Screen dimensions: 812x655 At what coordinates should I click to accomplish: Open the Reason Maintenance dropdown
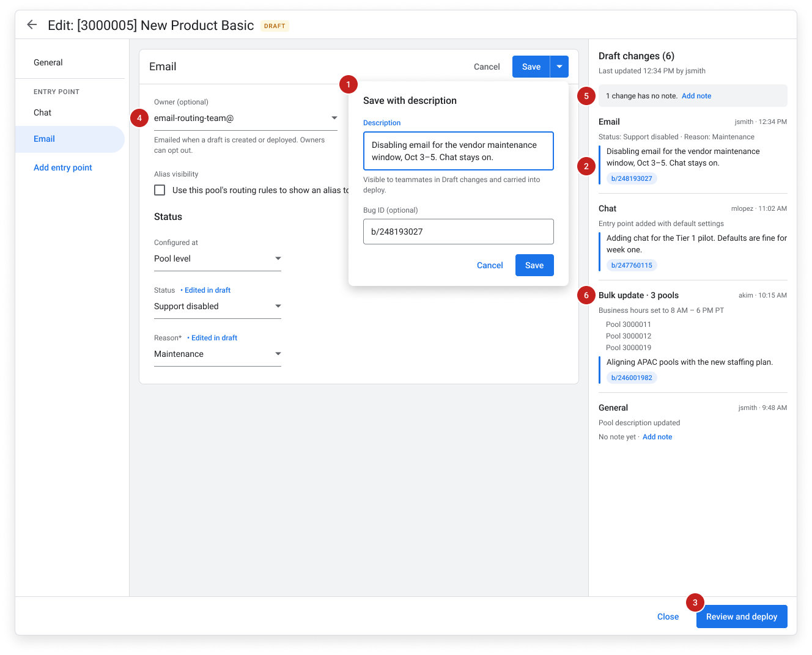[x=218, y=354]
